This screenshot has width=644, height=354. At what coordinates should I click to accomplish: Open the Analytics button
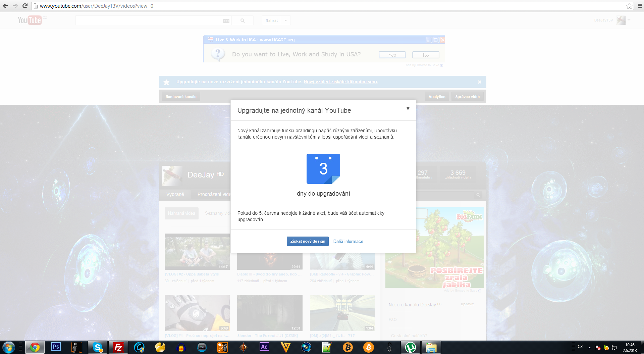(x=437, y=97)
